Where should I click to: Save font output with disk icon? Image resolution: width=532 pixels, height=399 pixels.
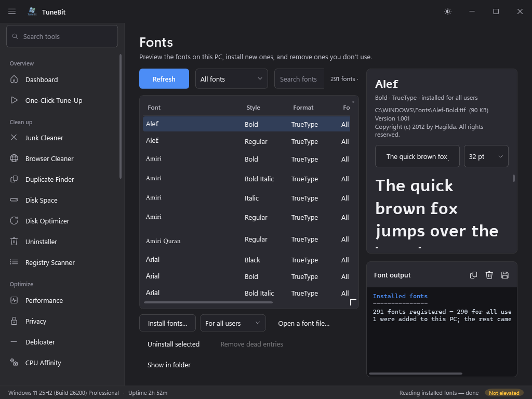point(505,275)
